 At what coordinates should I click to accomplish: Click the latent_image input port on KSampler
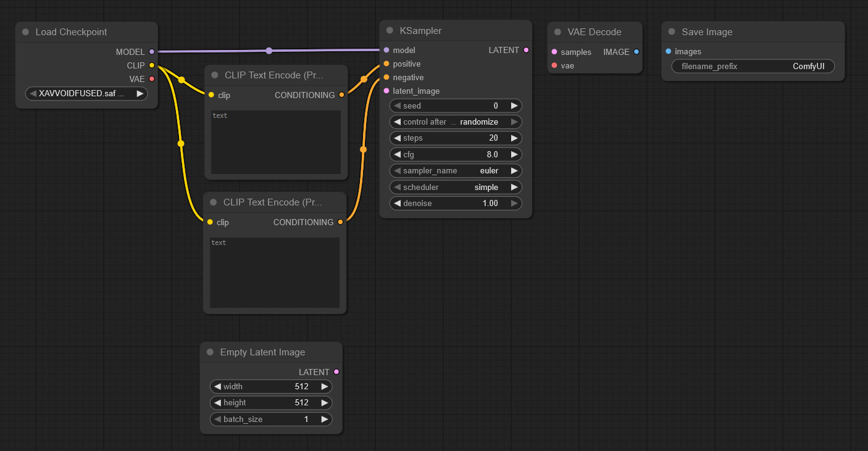[x=386, y=91]
